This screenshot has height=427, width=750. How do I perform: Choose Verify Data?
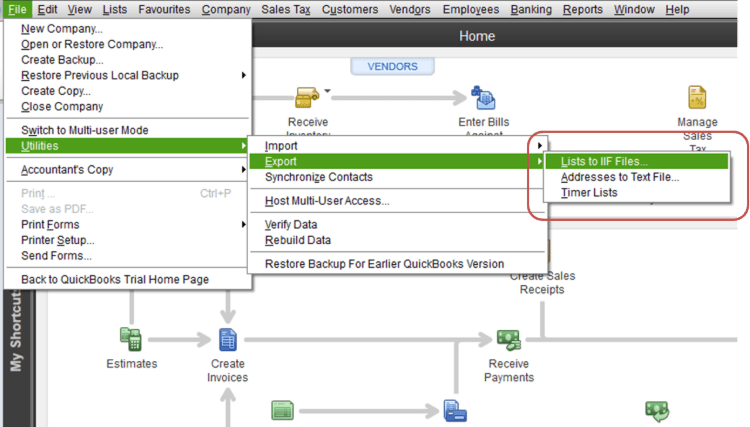(x=291, y=224)
